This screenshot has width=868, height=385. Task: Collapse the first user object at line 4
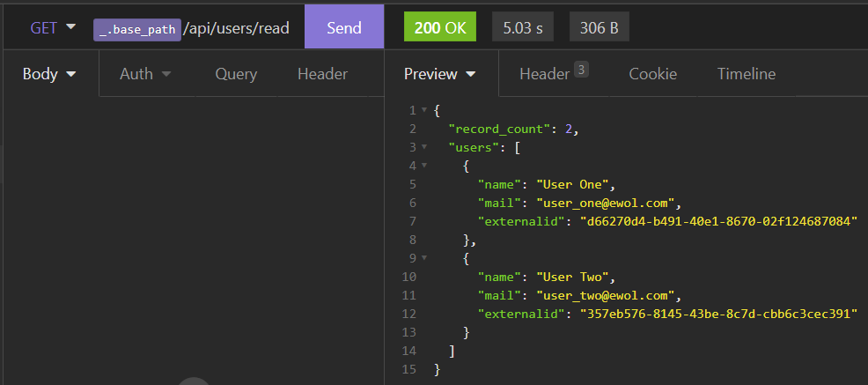[424, 166]
